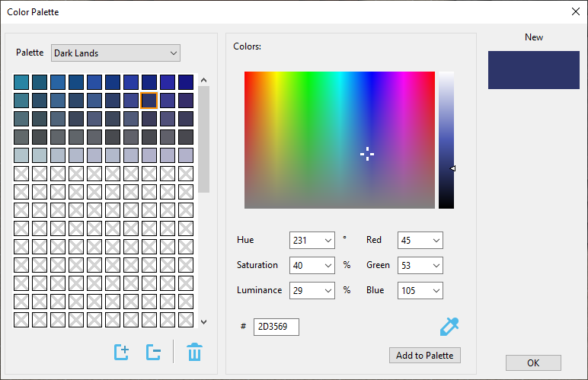Expand the Saturation value dropdown
Image resolution: width=588 pixels, height=380 pixels.
pyautogui.click(x=328, y=266)
